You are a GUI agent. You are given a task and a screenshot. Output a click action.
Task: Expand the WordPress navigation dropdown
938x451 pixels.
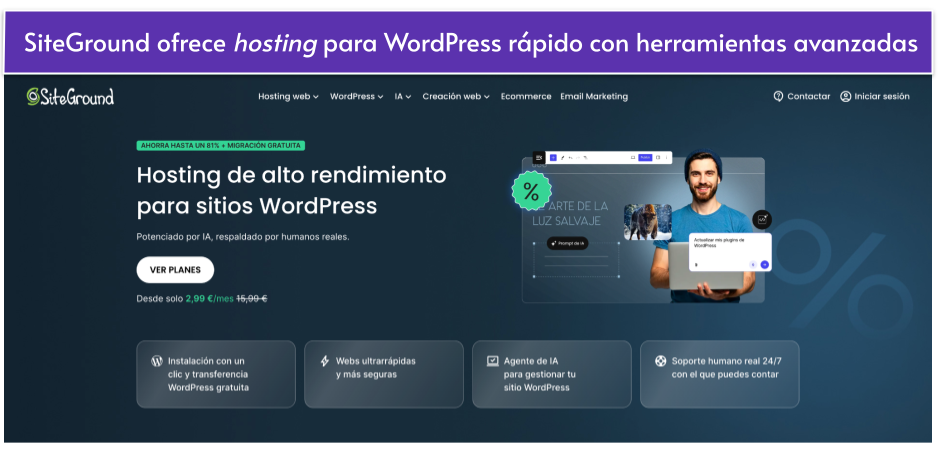point(357,96)
